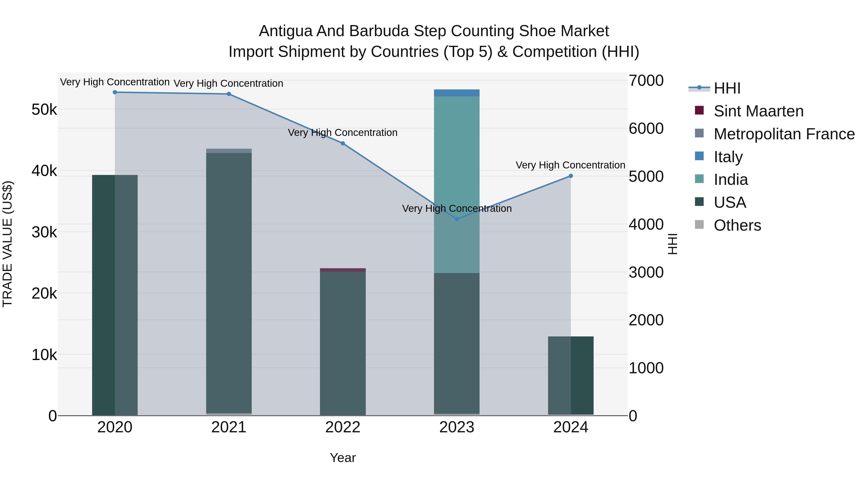Viewport: 868px width, 488px height.
Task: Click the 2000 right-axis tick label
Action: (x=646, y=320)
